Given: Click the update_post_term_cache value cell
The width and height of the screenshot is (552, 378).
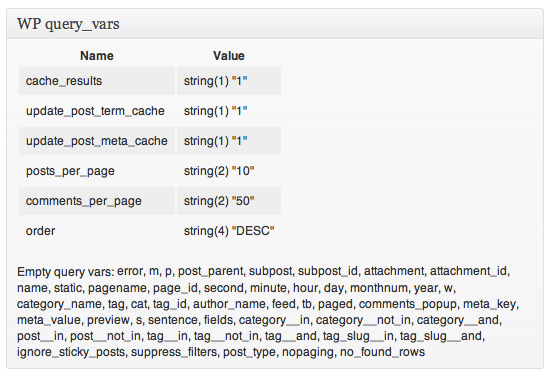Looking at the screenshot, I should pos(229,111).
